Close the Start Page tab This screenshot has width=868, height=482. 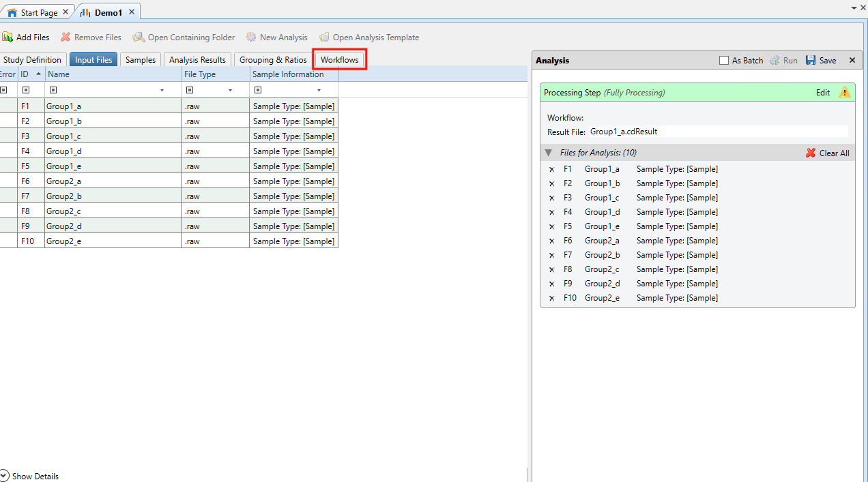coord(66,12)
